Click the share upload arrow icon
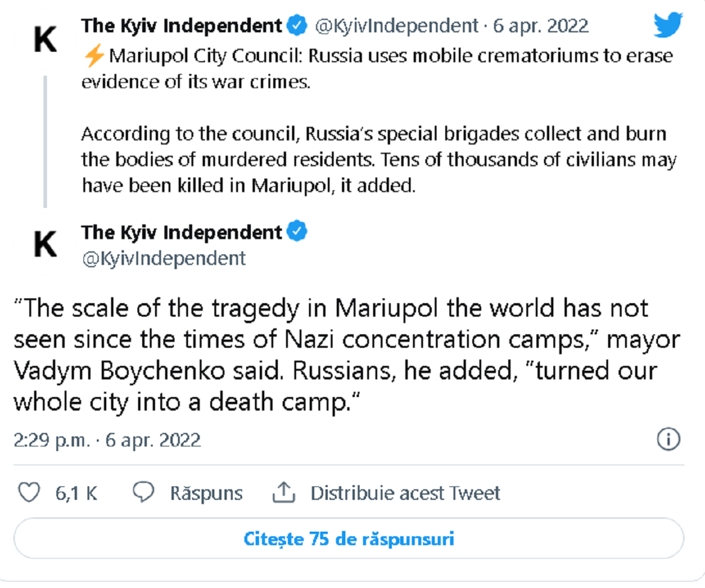The image size is (705, 588). tap(283, 492)
